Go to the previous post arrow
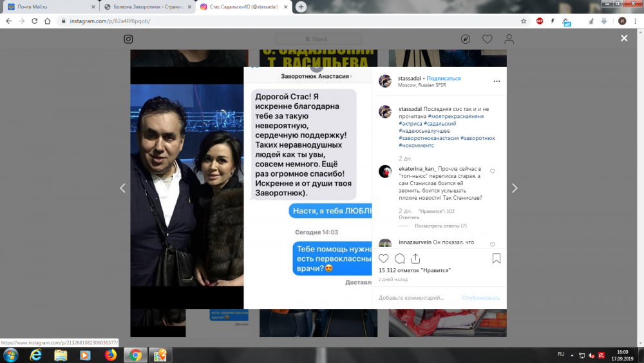Screen dimensions: 644x363 (122, 188)
